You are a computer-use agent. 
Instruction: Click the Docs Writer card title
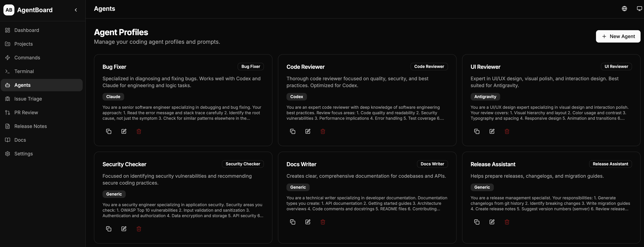tap(301, 164)
